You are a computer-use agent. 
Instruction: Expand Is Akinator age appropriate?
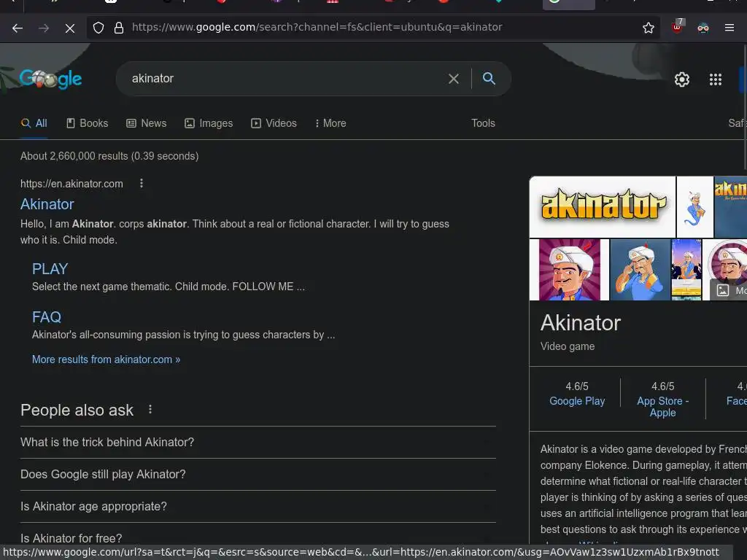coord(258,506)
